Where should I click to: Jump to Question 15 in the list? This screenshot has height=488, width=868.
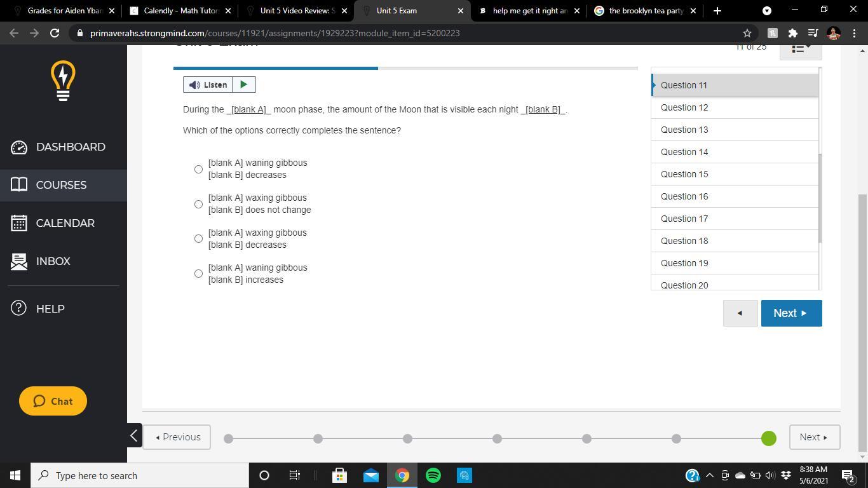coord(735,174)
